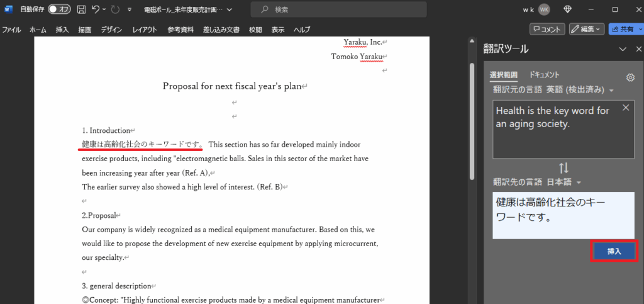The width and height of the screenshot is (644, 304).
Task: Open the 差し込み文書 ribbon tab
Action: [x=221, y=30]
